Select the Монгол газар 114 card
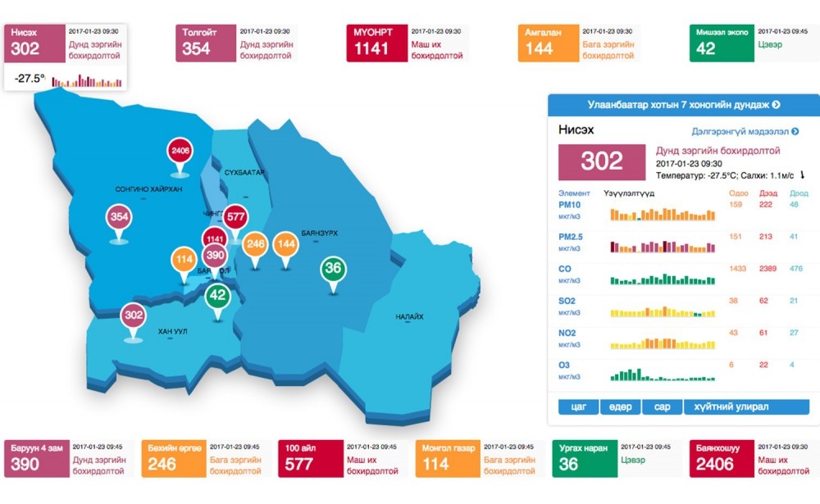820x504 pixels. (480, 458)
